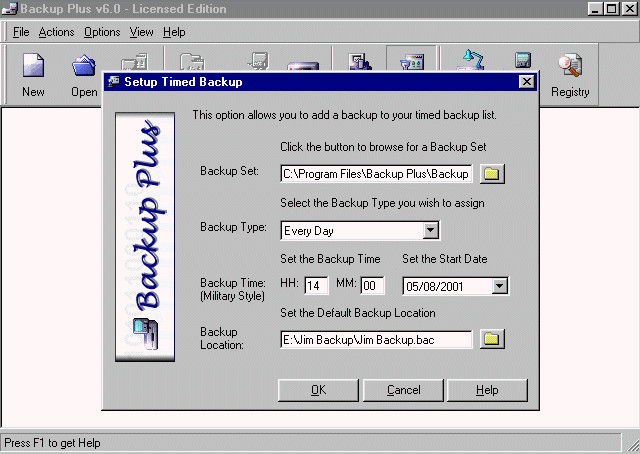The width and height of the screenshot is (640, 454).
Task: Maximize the Backup Plus main window
Action: (x=612, y=9)
